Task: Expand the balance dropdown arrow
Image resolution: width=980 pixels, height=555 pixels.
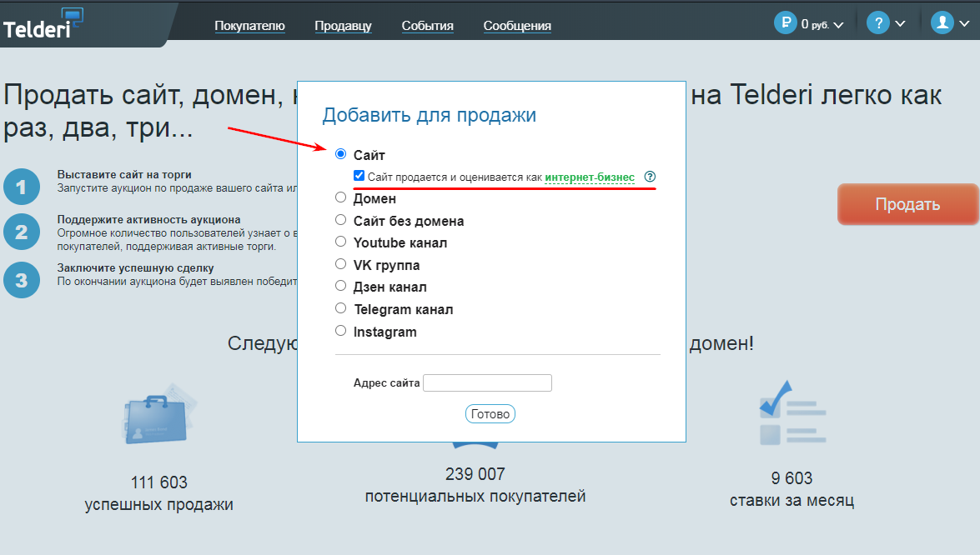Action: (839, 25)
